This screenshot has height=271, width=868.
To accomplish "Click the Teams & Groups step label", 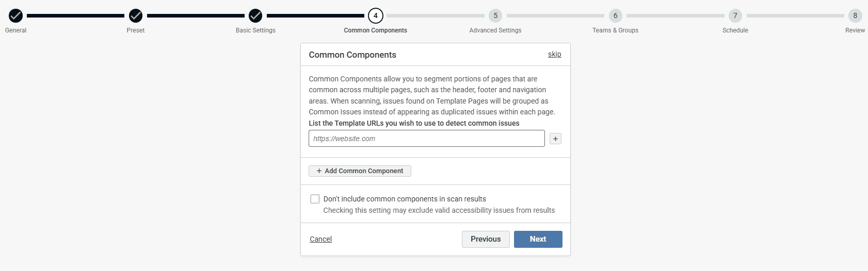I will (x=615, y=30).
